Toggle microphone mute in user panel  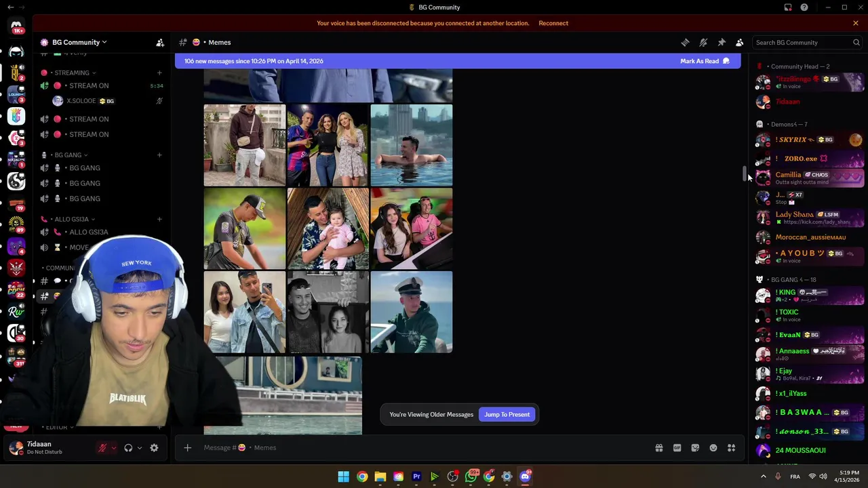(x=103, y=448)
